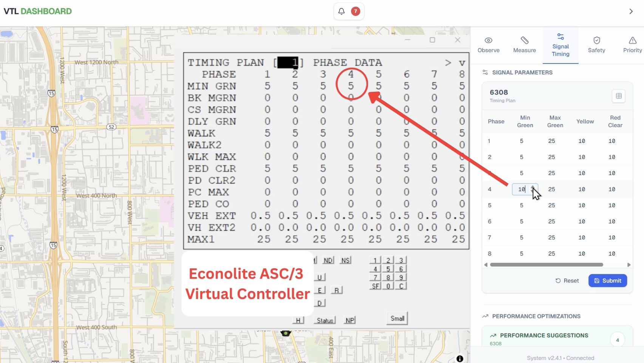Click the H button on the controller
The image size is (644, 363).
tap(298, 320)
